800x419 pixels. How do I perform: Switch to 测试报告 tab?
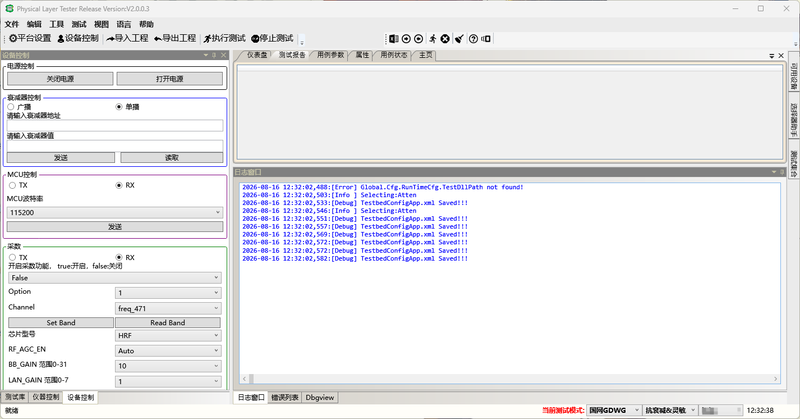[292, 55]
